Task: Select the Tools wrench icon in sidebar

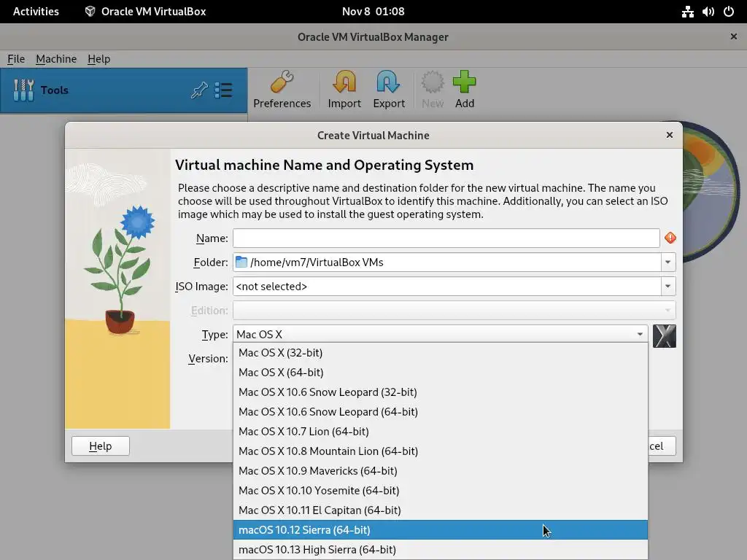Action: [x=23, y=90]
